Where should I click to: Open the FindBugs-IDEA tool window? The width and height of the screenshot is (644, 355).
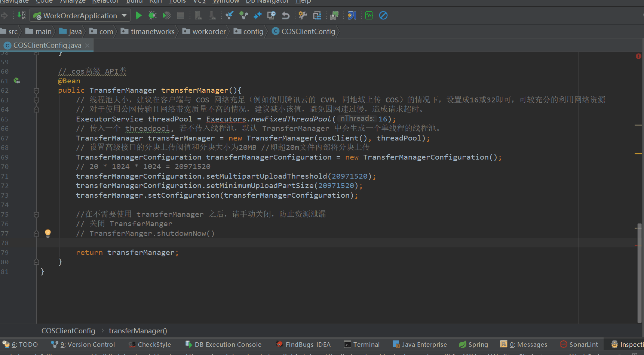coord(303,345)
